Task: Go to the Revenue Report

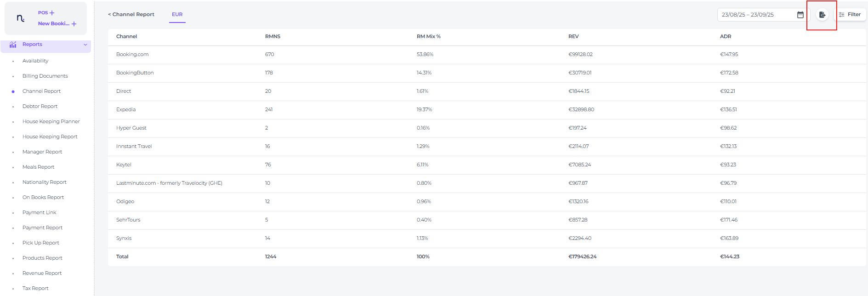Action: [x=42, y=273]
